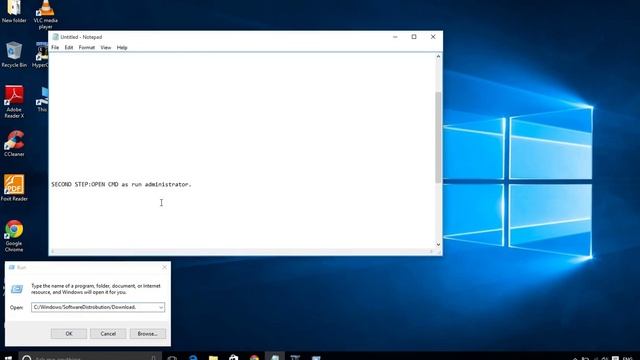This screenshot has height=360, width=640.
Task: Launch VLC media player from desktop
Action: tap(45, 14)
